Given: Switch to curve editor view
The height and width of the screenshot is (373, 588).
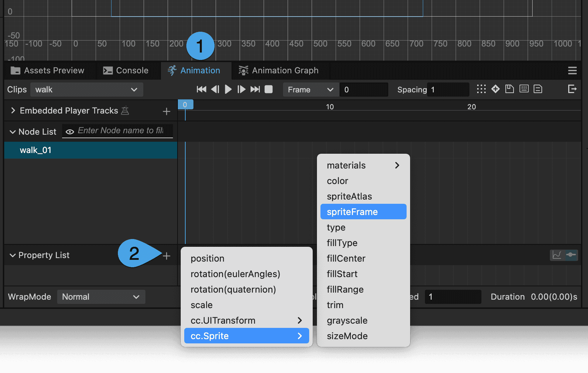Looking at the screenshot, I should click(x=557, y=255).
